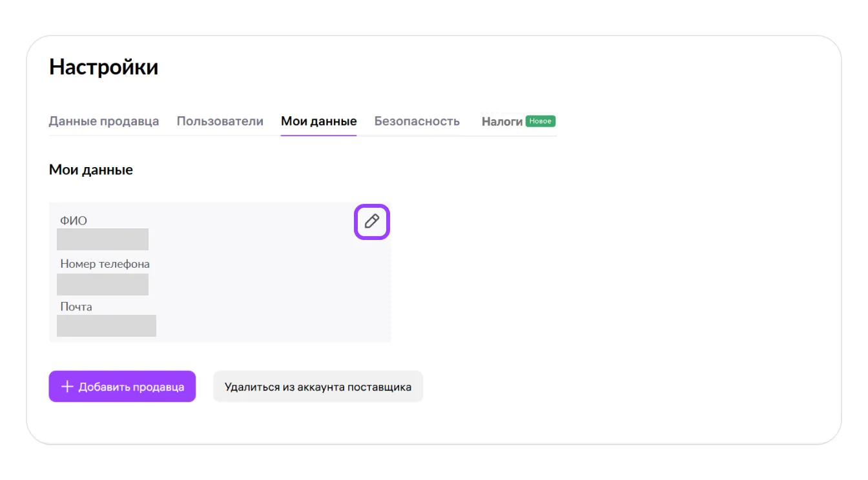Select the hidden ФИО value
This screenshot has height=480, width=868.
103,239
